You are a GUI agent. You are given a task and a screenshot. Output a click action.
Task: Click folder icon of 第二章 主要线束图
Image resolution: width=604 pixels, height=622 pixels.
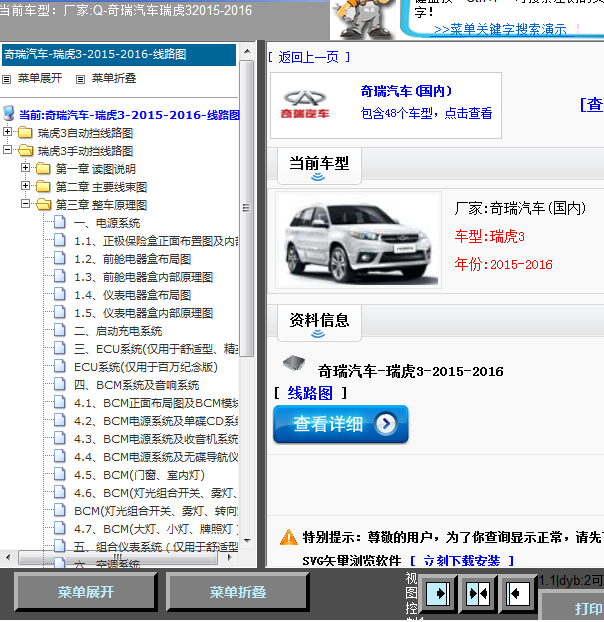pyautogui.click(x=43, y=186)
